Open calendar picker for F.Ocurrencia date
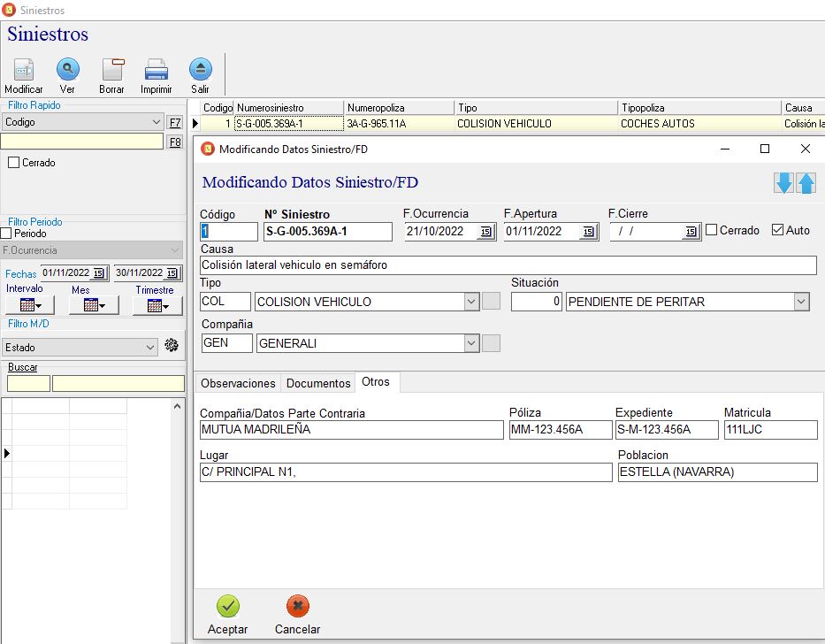 (x=486, y=232)
